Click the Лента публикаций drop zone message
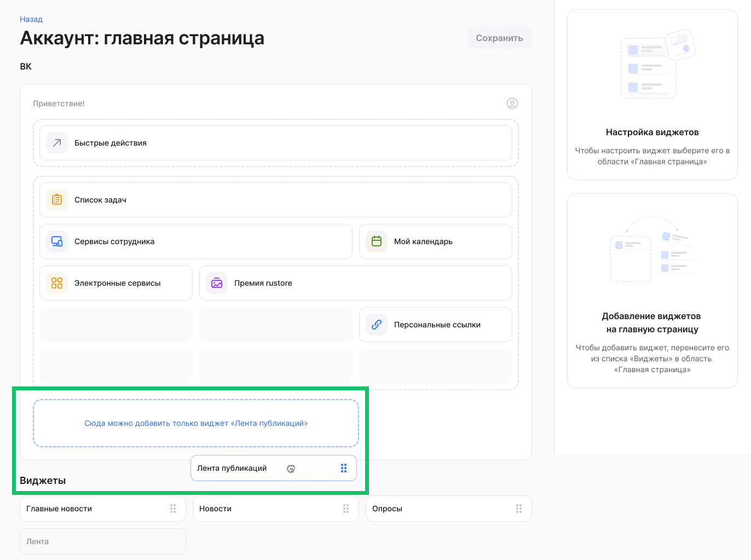This screenshot has width=751, height=560. click(196, 423)
